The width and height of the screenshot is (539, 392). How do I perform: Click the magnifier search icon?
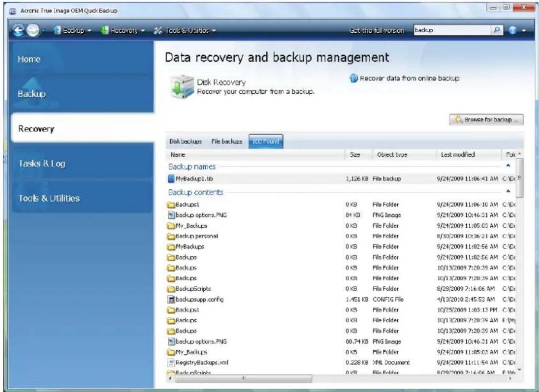(496, 30)
